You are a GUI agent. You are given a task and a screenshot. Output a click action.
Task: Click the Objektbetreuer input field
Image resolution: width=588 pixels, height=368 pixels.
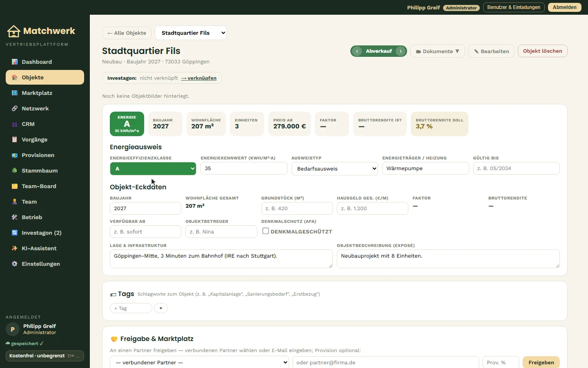click(x=221, y=232)
